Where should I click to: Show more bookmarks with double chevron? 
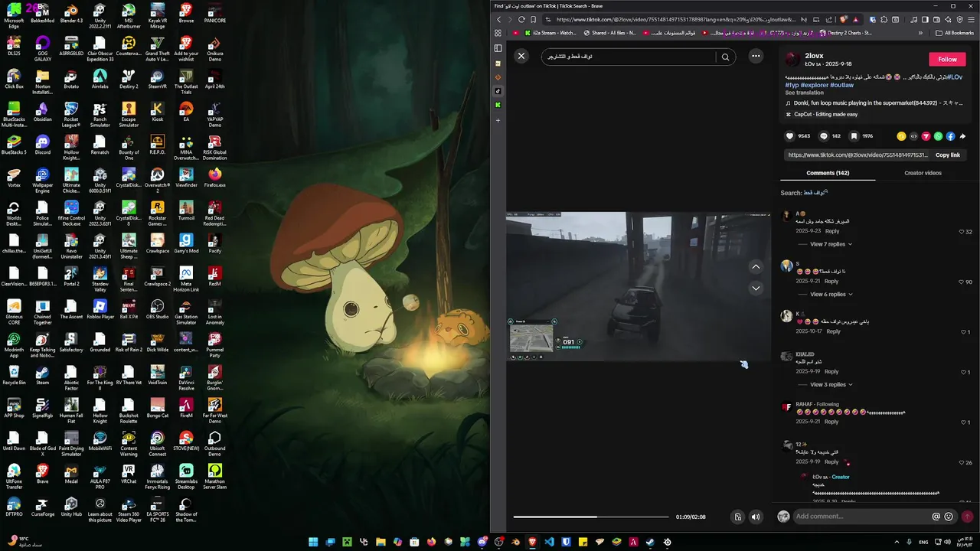coord(920,33)
